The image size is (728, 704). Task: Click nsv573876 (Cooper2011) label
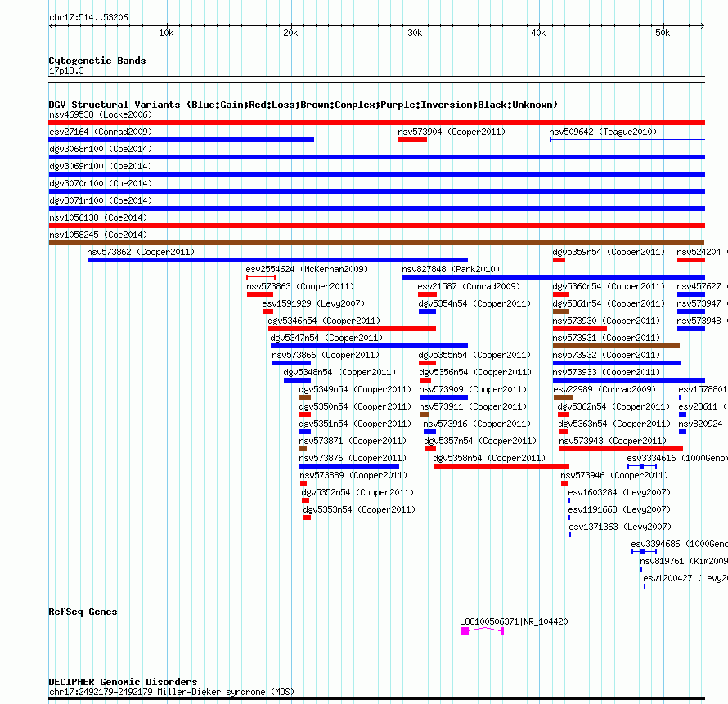pos(353,458)
